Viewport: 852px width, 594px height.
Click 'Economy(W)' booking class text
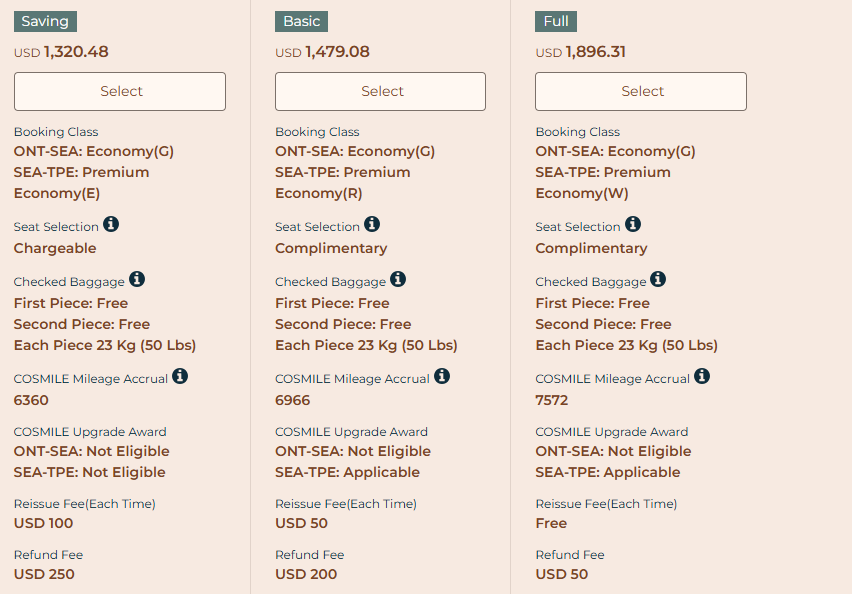pos(582,193)
